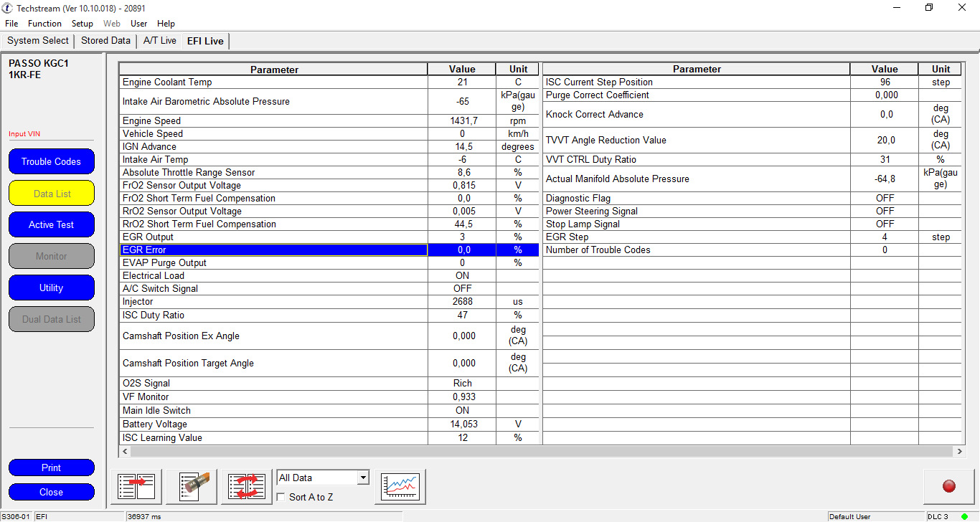Select the Engine Speed parameter
This screenshot has height=522, width=980.
coord(329,121)
